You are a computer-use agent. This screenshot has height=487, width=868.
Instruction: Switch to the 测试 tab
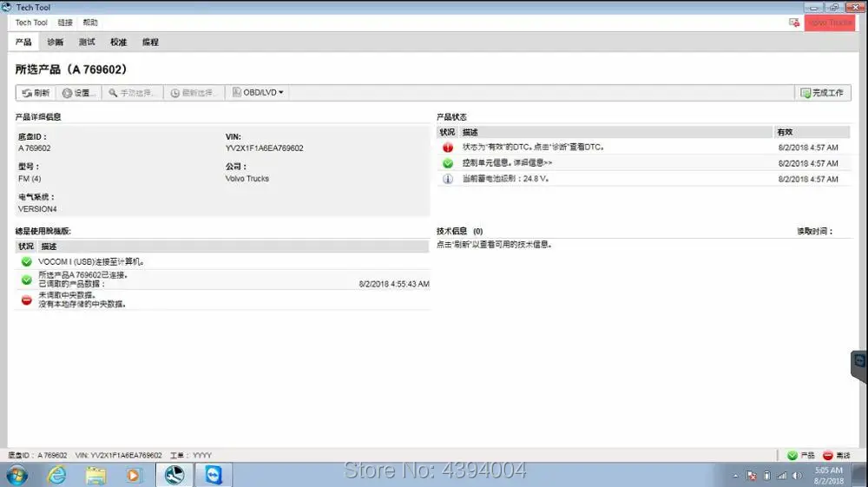[x=86, y=42]
